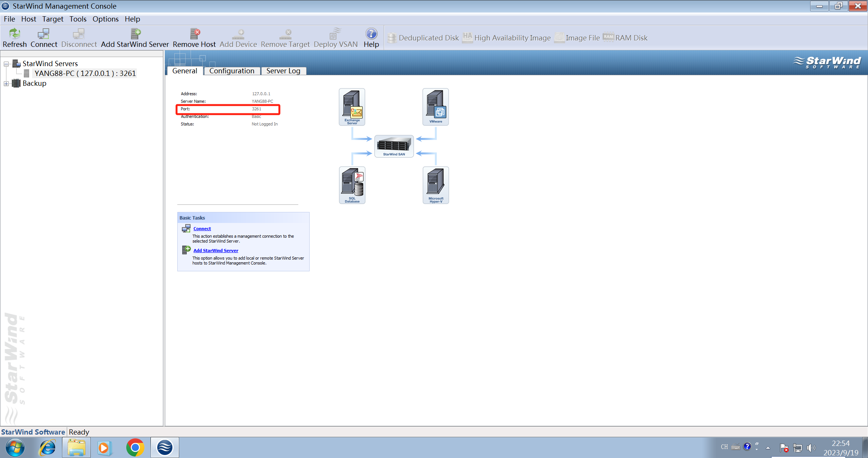Open Help from the toolbar
868x458 pixels.
click(x=371, y=37)
